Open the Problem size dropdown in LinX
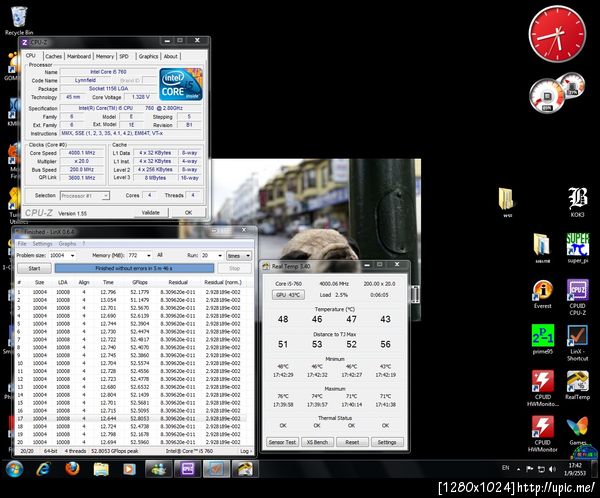Viewport: 600px width, 498px height. tap(72, 255)
